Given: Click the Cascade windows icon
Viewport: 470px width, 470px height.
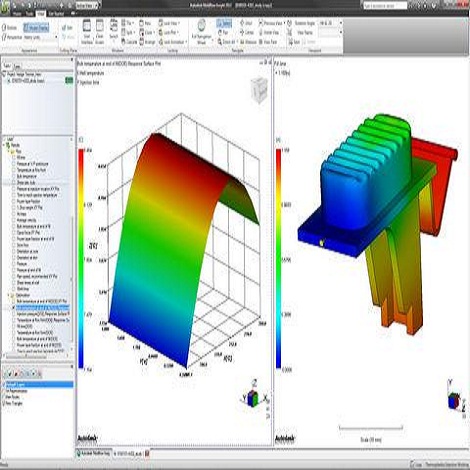Looking at the screenshot, I should (x=130, y=42).
